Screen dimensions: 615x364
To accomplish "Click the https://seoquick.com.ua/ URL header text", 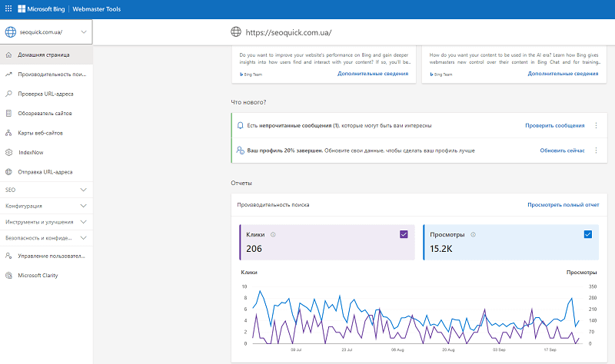I will (288, 32).
